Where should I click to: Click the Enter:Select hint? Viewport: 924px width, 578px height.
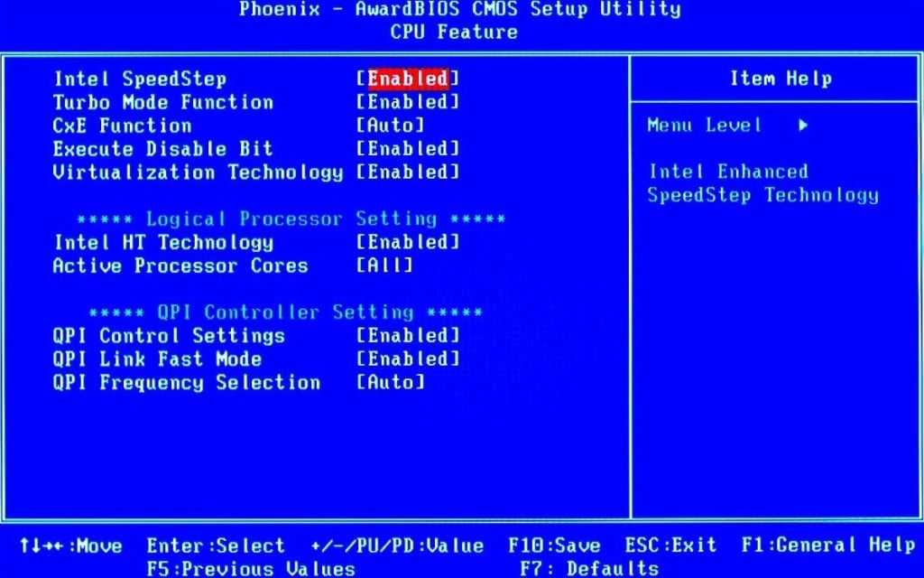pyautogui.click(x=216, y=545)
